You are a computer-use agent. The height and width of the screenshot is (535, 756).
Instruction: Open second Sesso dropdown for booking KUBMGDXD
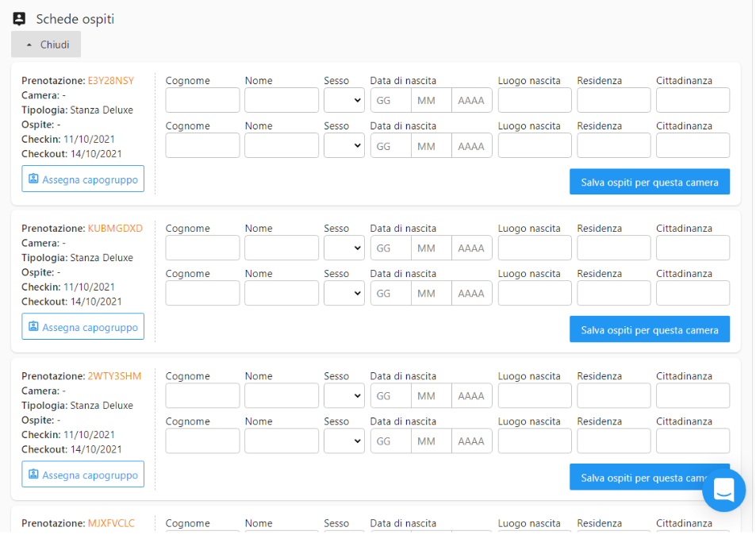click(343, 293)
